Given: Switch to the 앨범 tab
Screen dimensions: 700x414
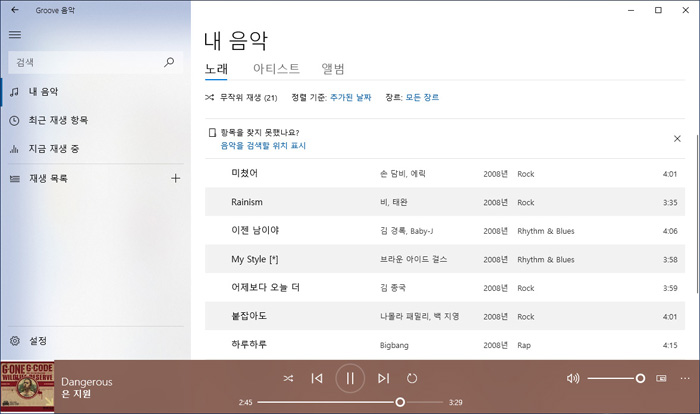Looking at the screenshot, I should click(x=333, y=69).
